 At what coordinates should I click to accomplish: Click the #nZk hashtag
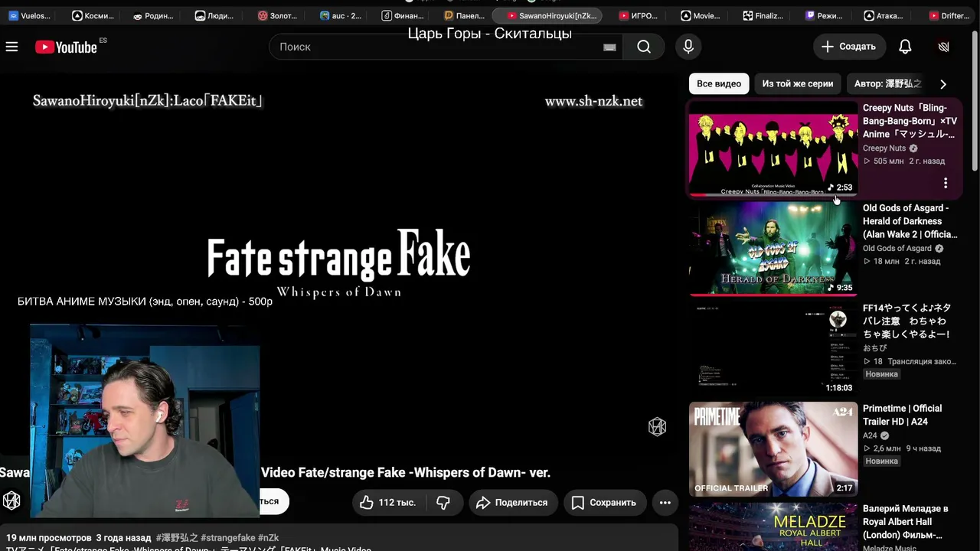coord(269,538)
